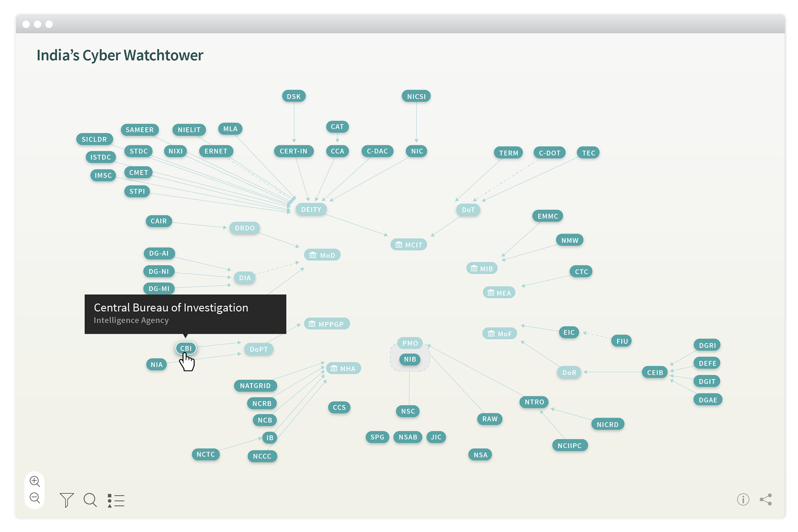Select the MPPGP ministry node
Viewport: 798px width, 532px height.
(327, 324)
